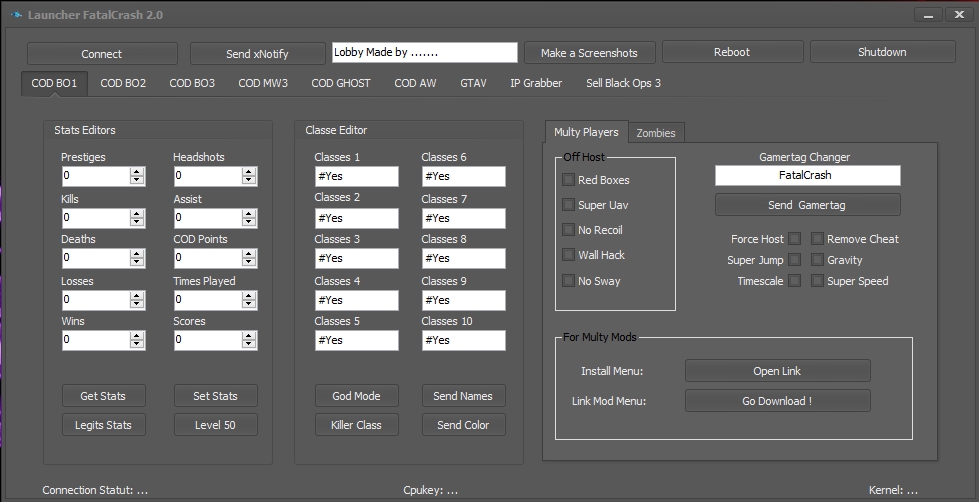Raise Deaths value with up arrow
This screenshot has height=502, width=979.
point(137,253)
